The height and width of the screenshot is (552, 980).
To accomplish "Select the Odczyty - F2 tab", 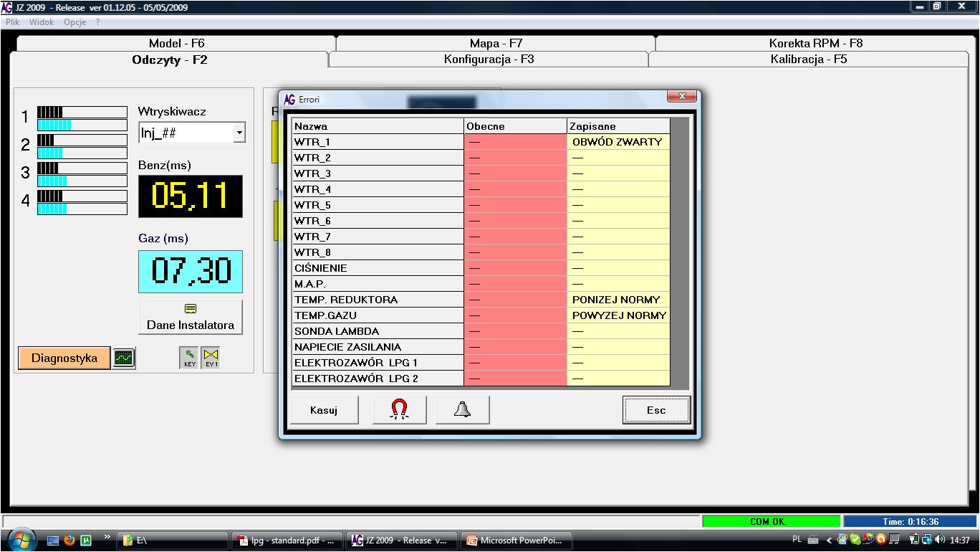I will (170, 60).
